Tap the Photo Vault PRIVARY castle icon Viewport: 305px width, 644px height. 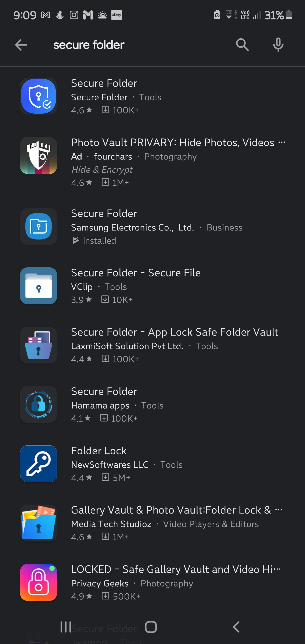click(39, 155)
